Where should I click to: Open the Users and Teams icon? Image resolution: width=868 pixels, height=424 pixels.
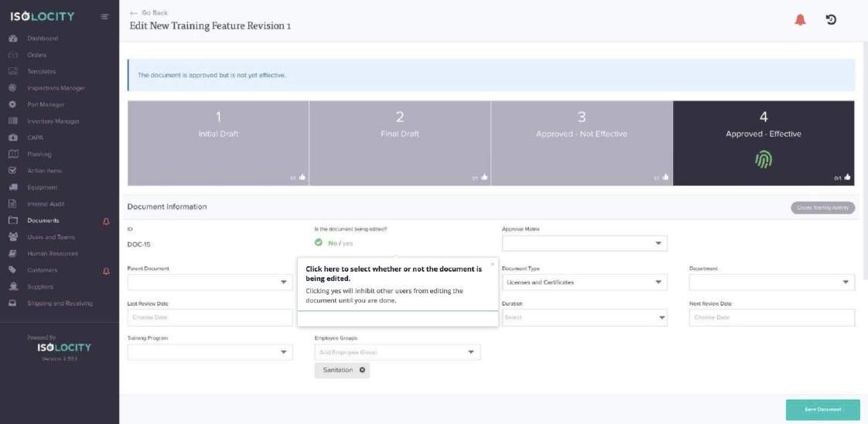pyautogui.click(x=13, y=237)
